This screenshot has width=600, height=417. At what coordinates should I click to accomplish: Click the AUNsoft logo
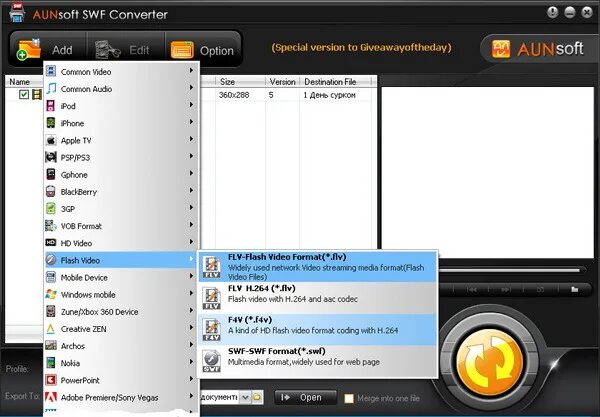point(538,49)
